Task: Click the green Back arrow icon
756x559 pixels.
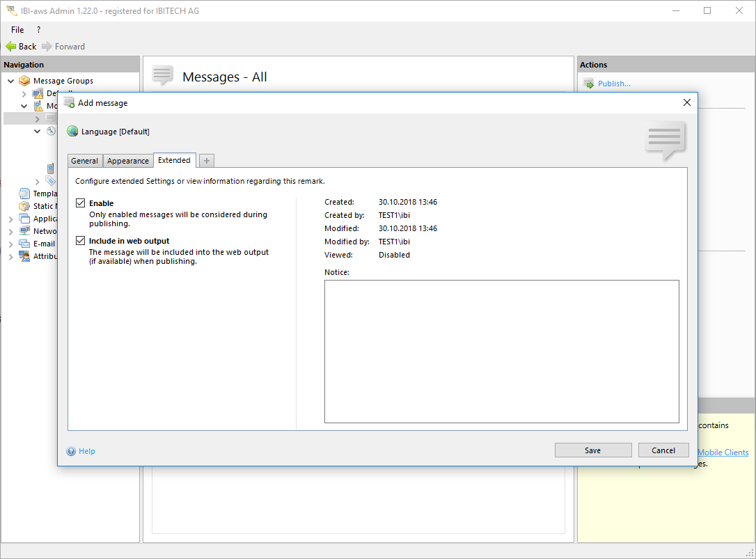Action: [10, 47]
